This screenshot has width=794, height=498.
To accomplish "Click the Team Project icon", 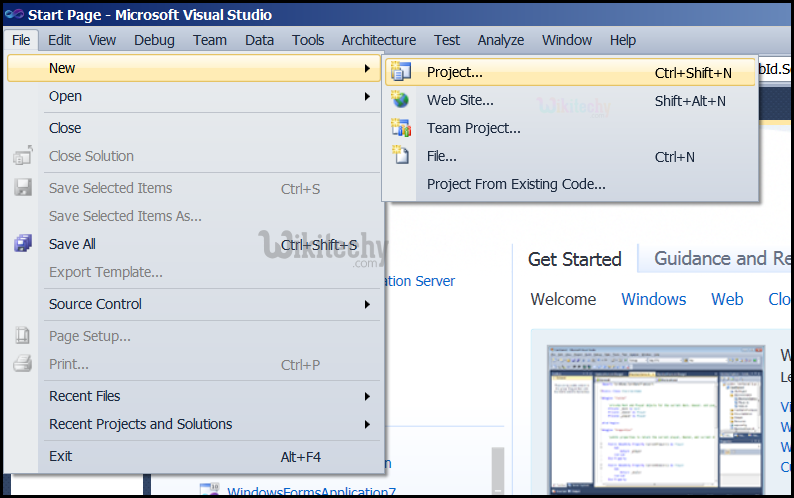I will [x=401, y=127].
